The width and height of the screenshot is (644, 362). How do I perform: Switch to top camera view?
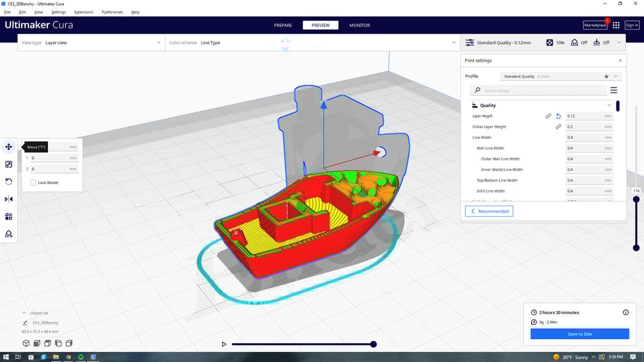(48, 343)
